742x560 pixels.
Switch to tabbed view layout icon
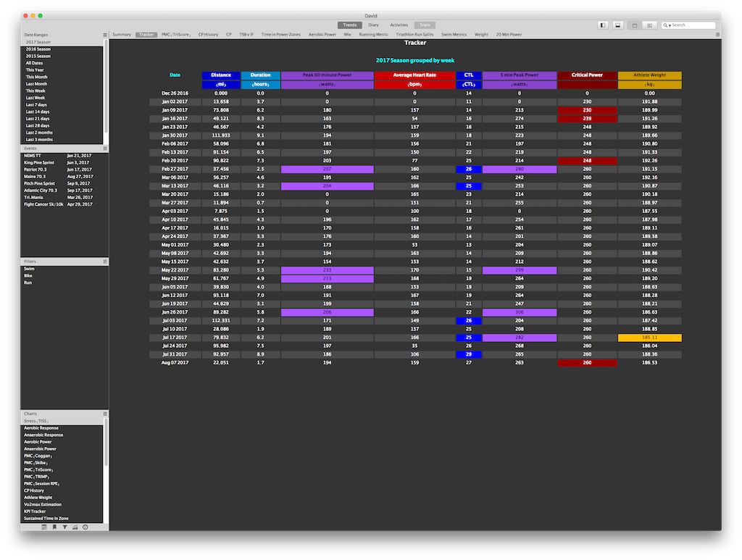[x=635, y=25]
